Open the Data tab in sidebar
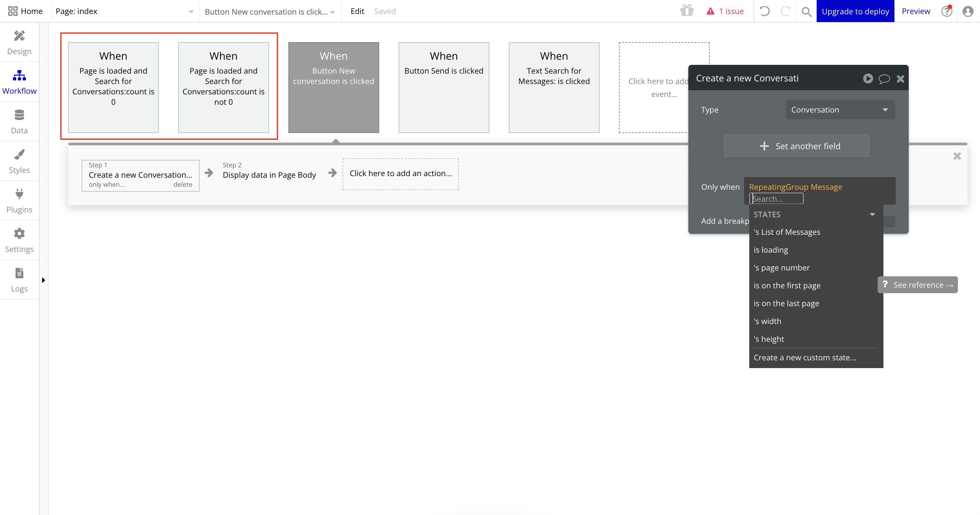The image size is (980, 515). [x=19, y=122]
